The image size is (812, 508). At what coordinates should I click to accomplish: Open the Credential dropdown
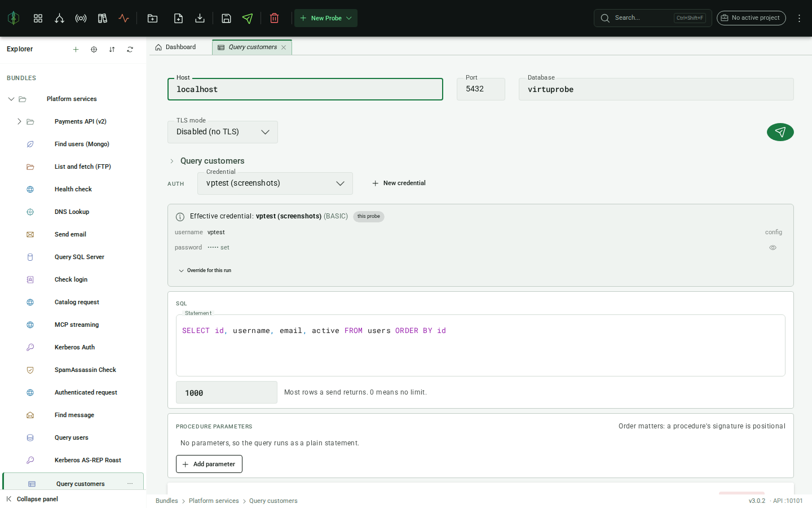[275, 183]
